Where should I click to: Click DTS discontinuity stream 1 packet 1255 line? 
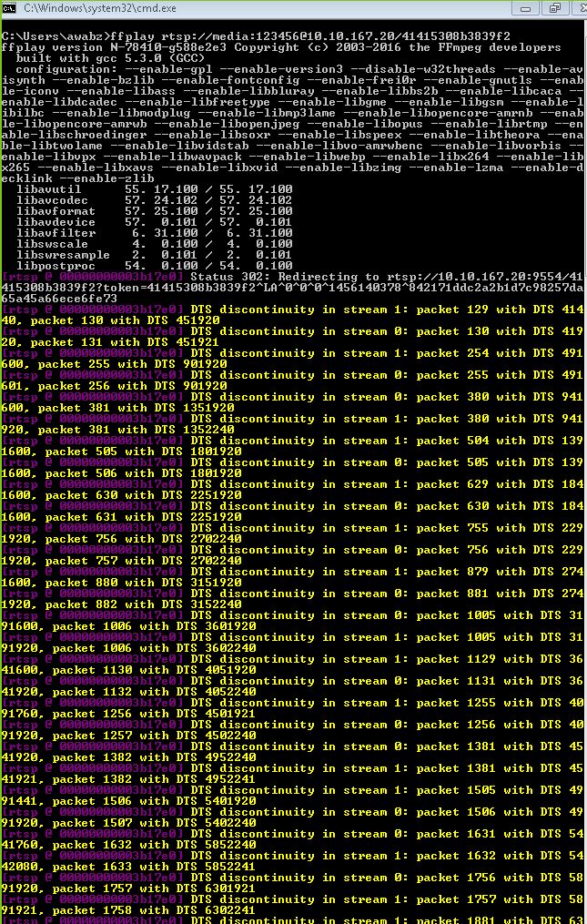(x=292, y=703)
